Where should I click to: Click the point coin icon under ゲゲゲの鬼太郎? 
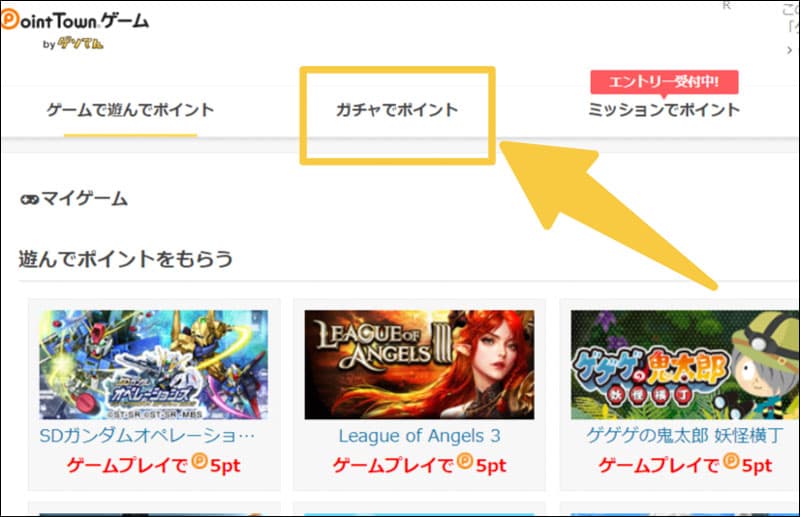click(x=731, y=461)
